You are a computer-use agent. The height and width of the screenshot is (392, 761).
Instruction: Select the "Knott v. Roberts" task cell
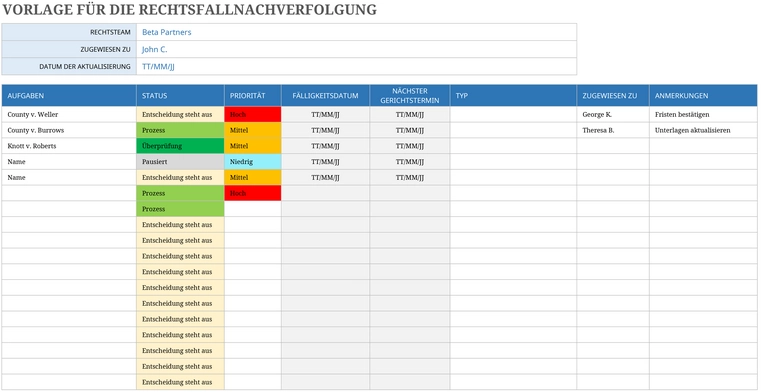69,146
